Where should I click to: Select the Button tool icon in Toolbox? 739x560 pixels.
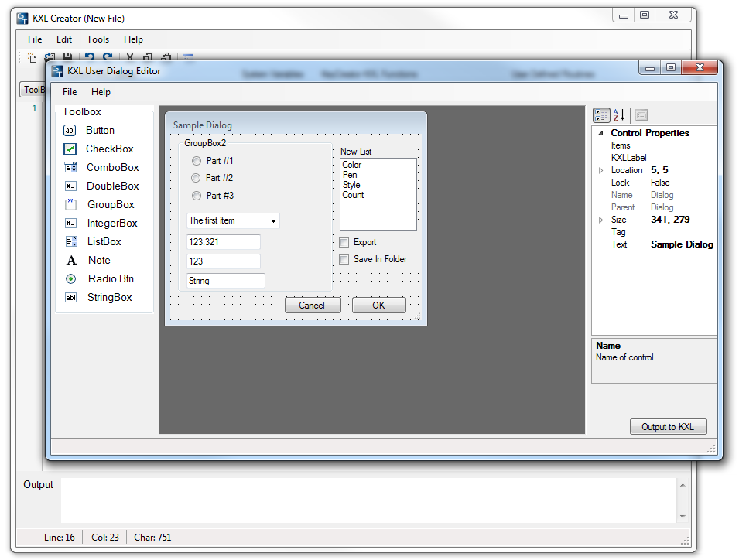[x=70, y=131]
